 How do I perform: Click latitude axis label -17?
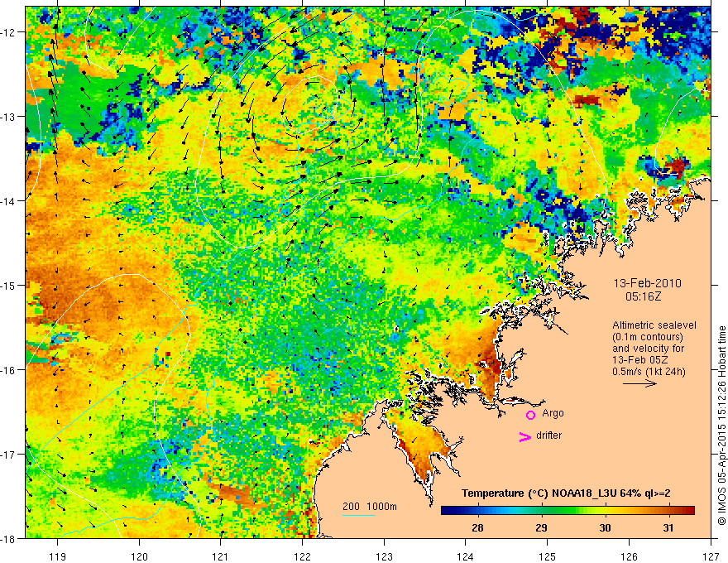click(x=7, y=454)
